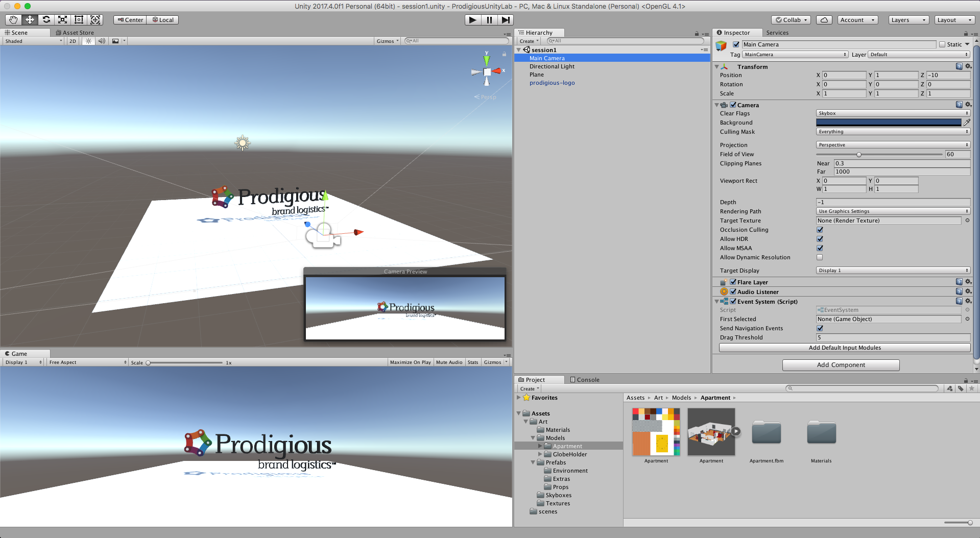Open Shaded draw mode dropdown
Image resolution: width=980 pixels, height=538 pixels.
[x=33, y=41]
